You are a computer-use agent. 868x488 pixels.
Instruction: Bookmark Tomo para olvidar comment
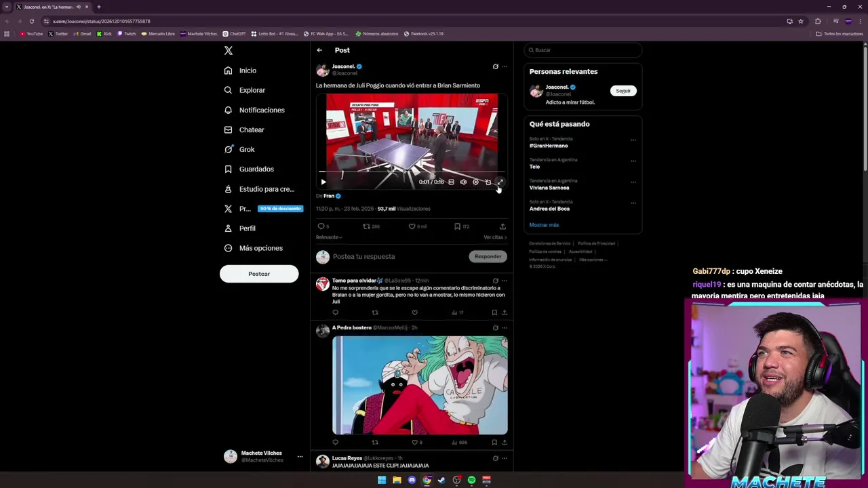click(494, 312)
